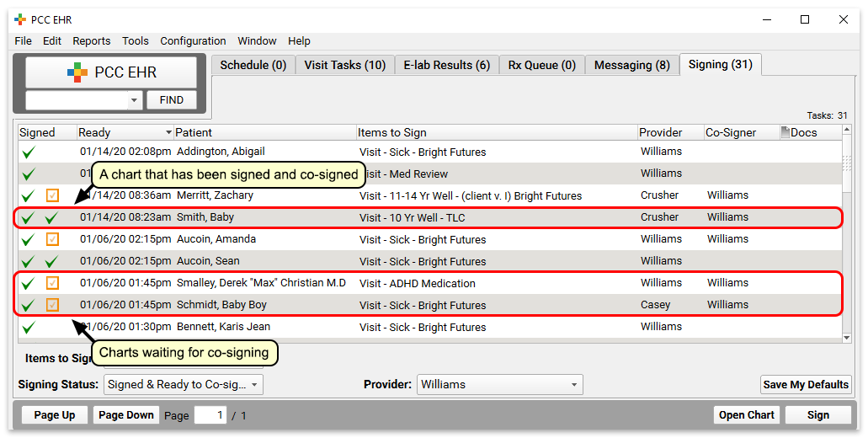Open the Window menu
This screenshot has height=438, width=868.
pos(257,41)
